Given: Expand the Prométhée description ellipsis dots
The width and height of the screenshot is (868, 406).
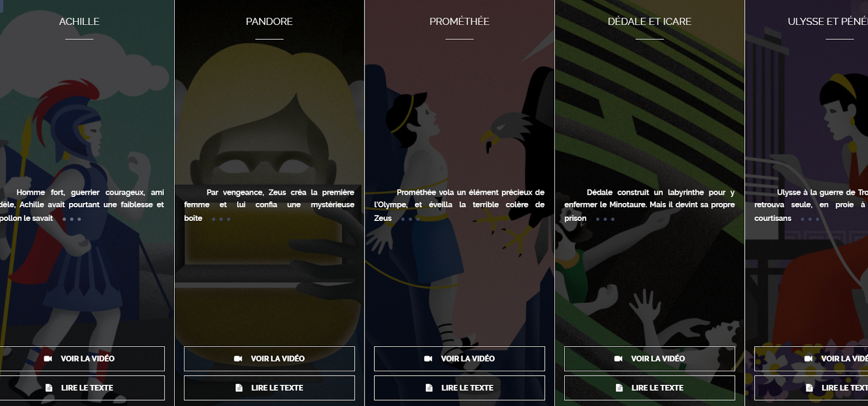Looking at the screenshot, I should click(410, 219).
